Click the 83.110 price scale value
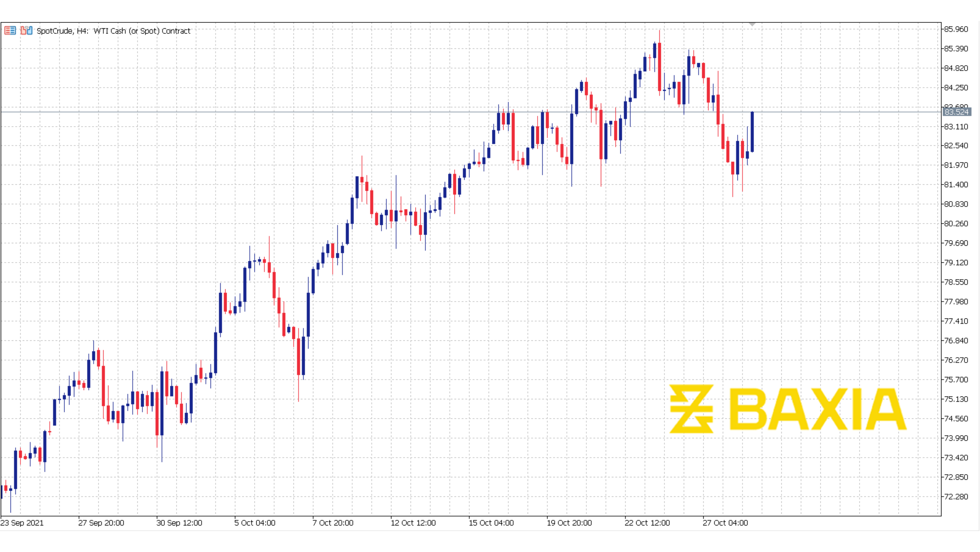 (x=956, y=127)
